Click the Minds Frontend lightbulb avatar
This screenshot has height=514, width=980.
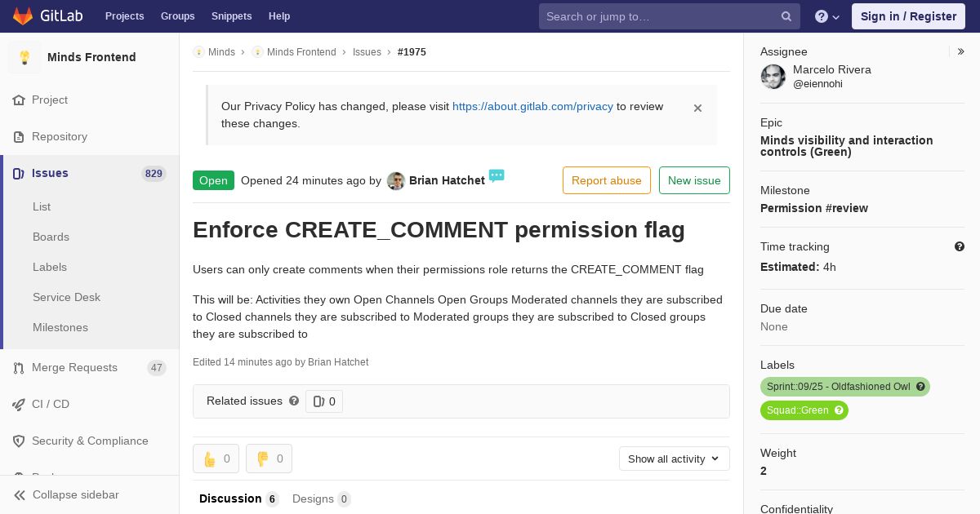[24, 57]
